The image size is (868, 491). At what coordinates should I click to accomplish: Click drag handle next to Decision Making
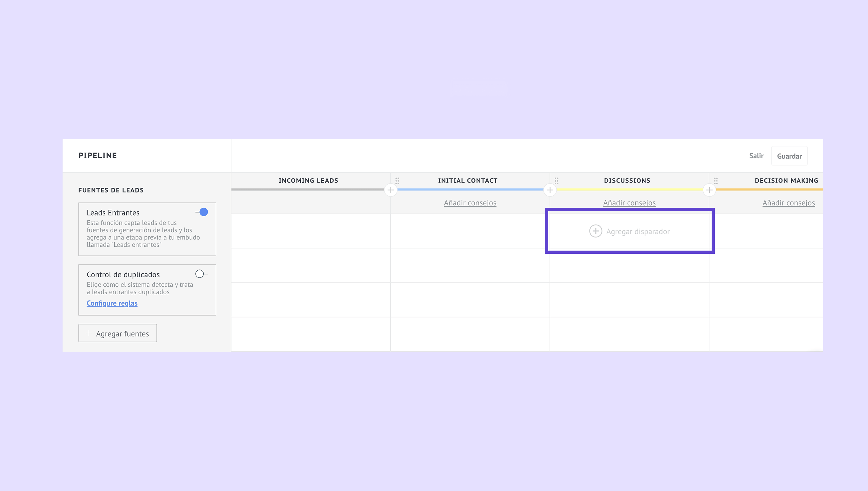tap(716, 181)
